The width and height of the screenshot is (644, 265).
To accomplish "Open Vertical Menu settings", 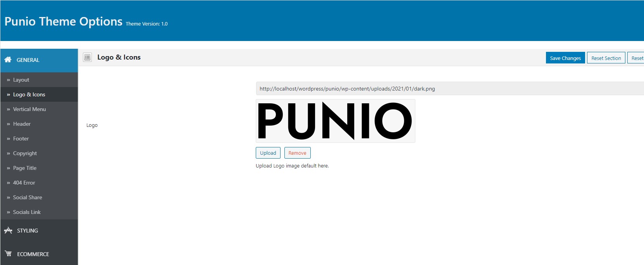I will [39, 109].
